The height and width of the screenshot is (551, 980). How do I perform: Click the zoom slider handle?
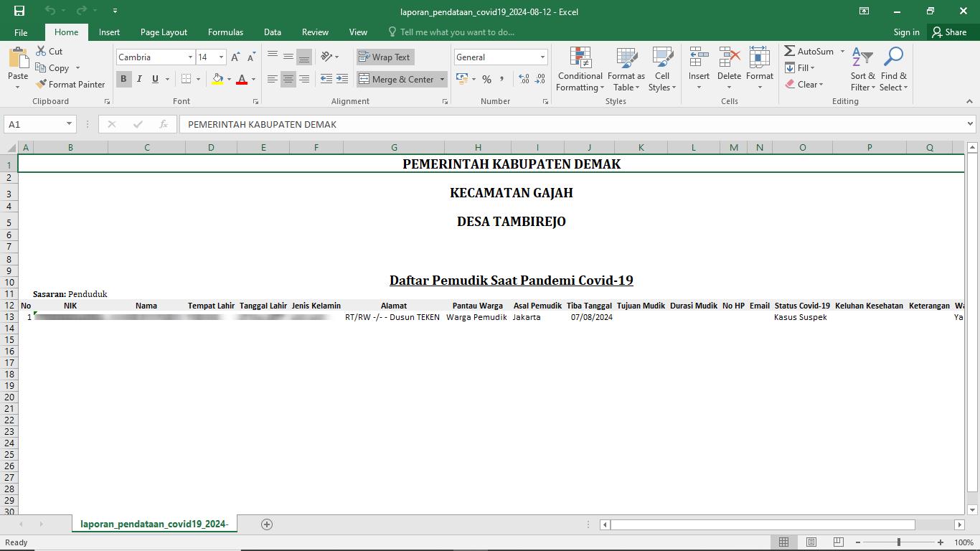coord(899,542)
